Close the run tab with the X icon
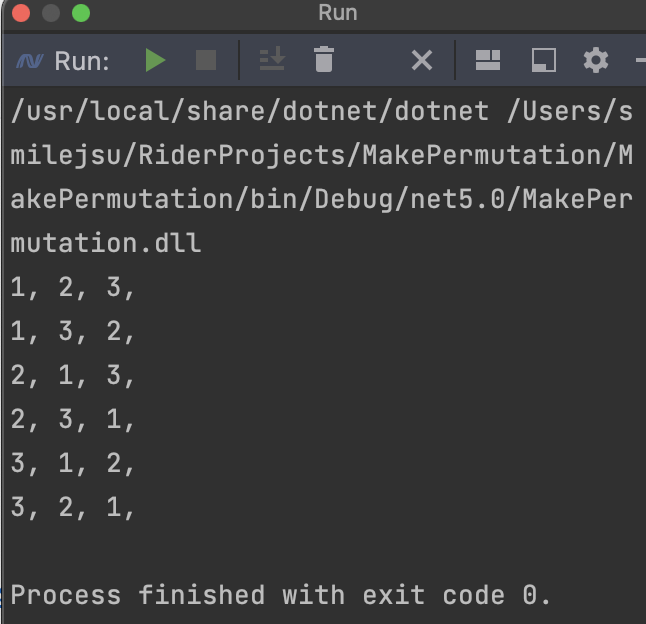This screenshot has width=646, height=624. 422,61
